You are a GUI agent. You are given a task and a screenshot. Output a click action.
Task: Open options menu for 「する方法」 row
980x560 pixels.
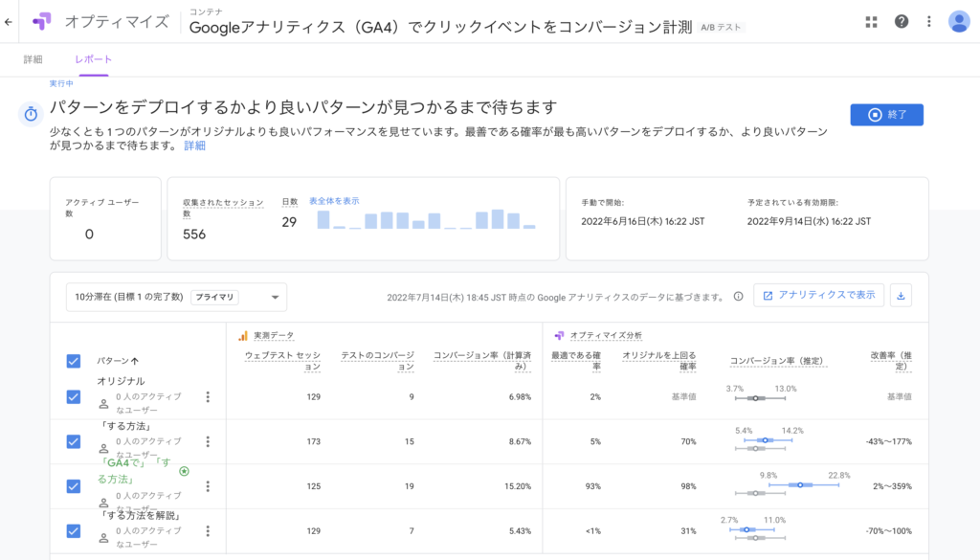[x=208, y=442]
